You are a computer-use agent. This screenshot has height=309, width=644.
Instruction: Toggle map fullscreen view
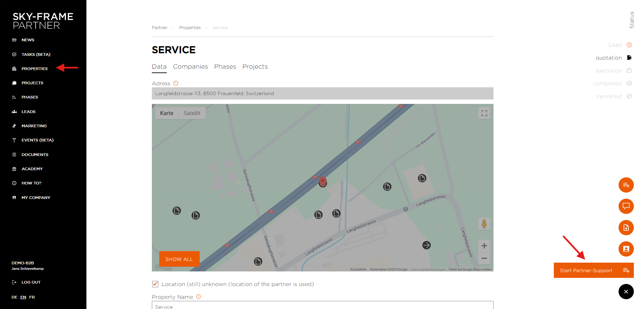click(484, 113)
